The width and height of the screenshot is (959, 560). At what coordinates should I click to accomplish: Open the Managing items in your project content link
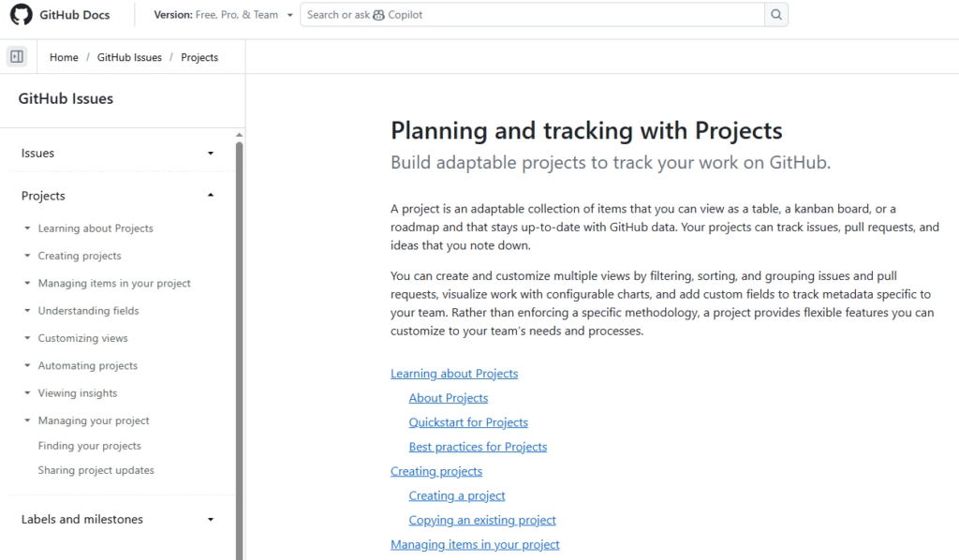coord(475,545)
